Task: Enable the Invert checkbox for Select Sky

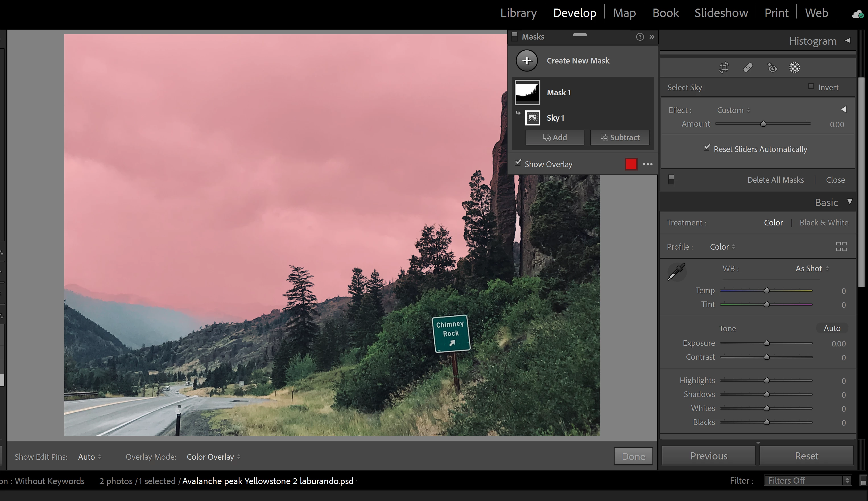Action: click(811, 86)
